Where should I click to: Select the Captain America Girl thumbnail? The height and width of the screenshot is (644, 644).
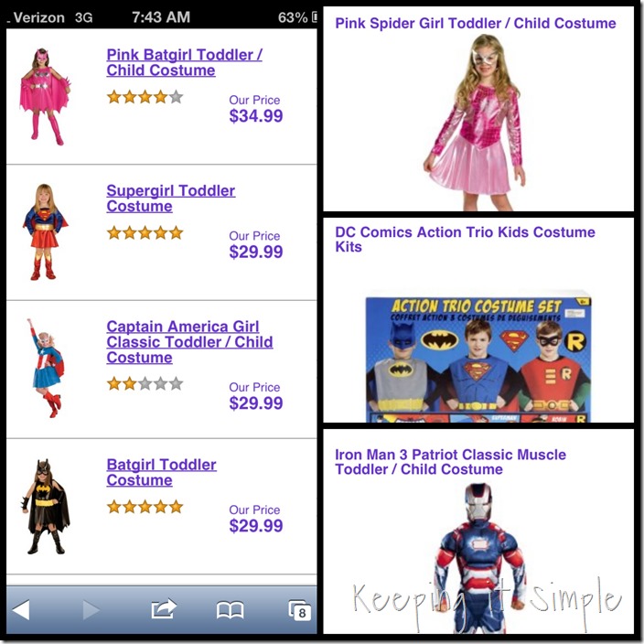coord(47,368)
